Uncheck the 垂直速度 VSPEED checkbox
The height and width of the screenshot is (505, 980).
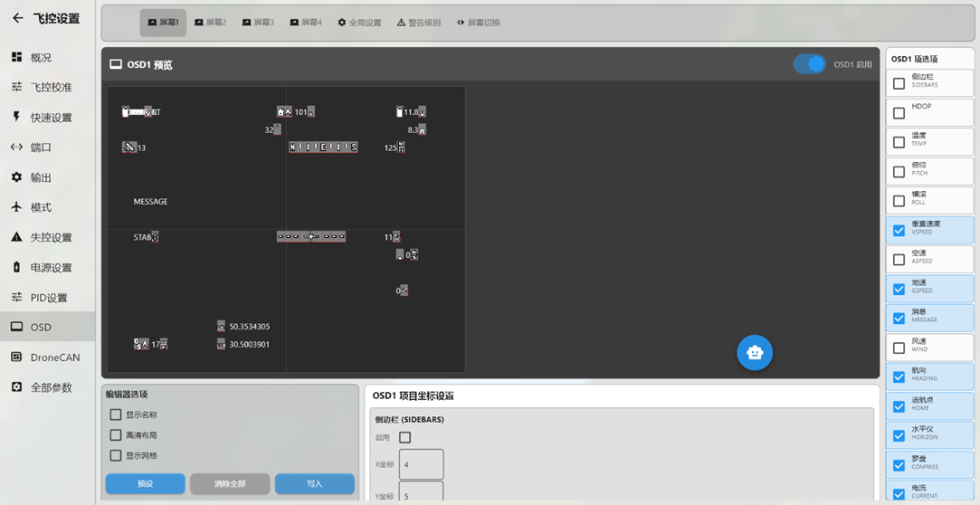(x=899, y=230)
